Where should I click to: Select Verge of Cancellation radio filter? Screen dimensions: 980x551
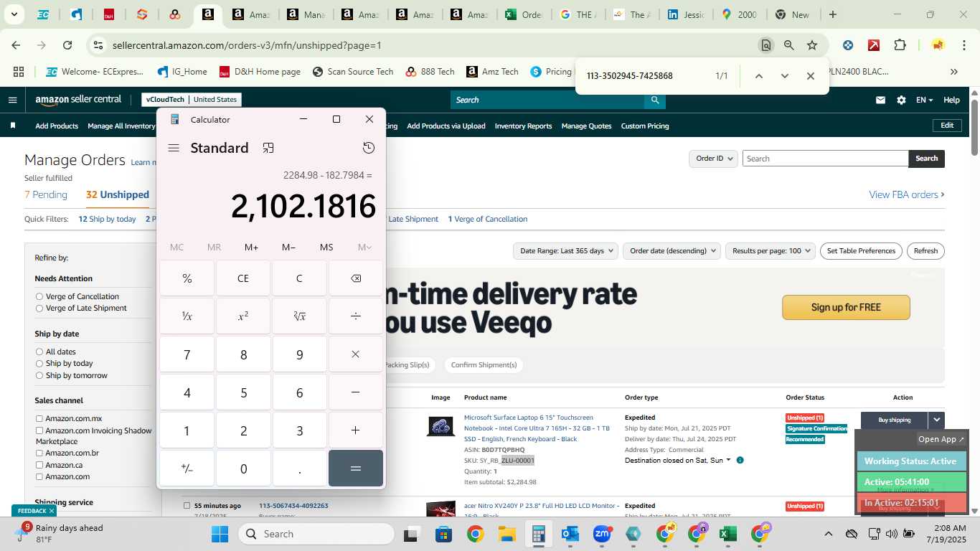pyautogui.click(x=39, y=296)
